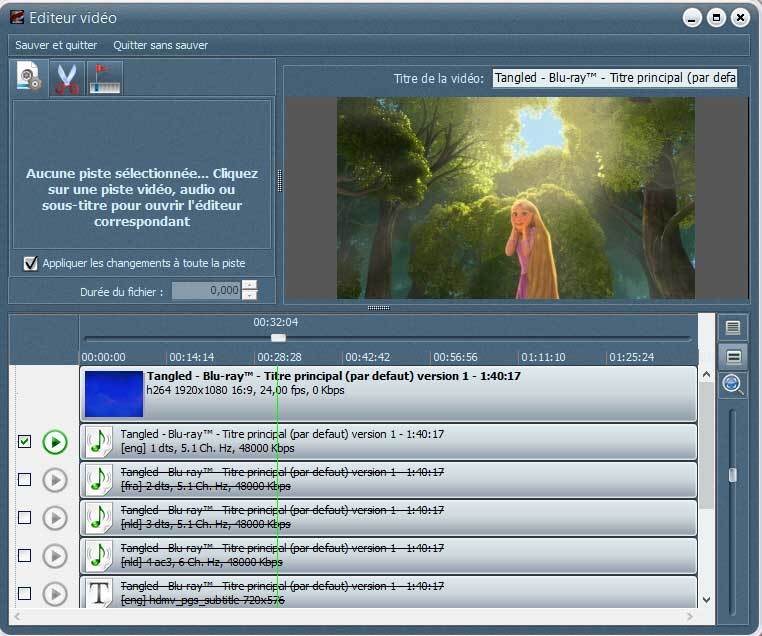
Task: Close the Editeur vidéo window
Action: click(740, 18)
